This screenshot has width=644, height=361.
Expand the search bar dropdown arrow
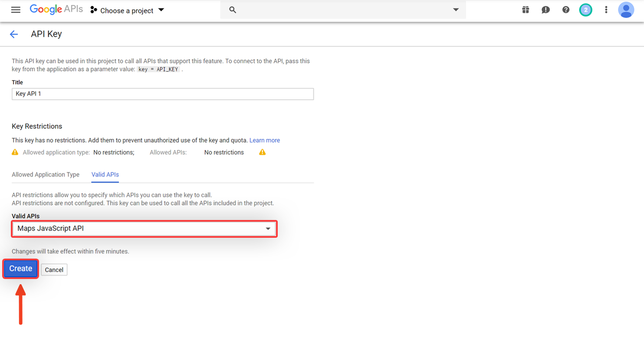click(456, 10)
